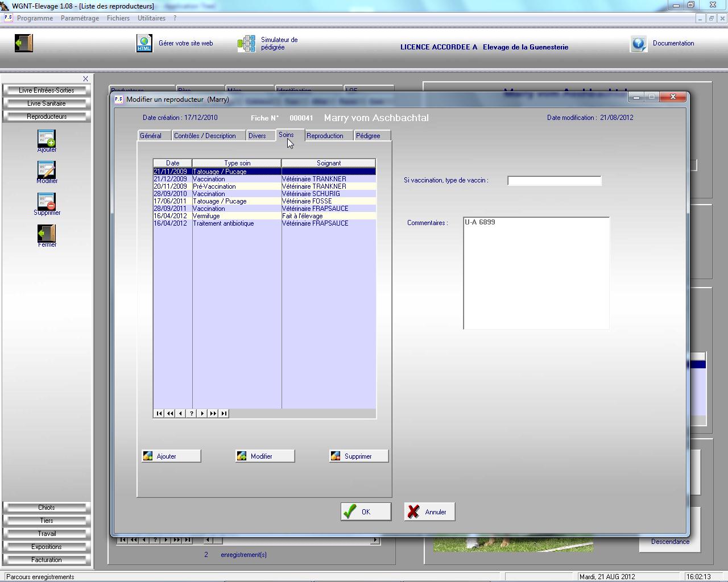Click the Supprimer icon in left sidebar
Viewport: 728px width, 582px height.
(47, 202)
